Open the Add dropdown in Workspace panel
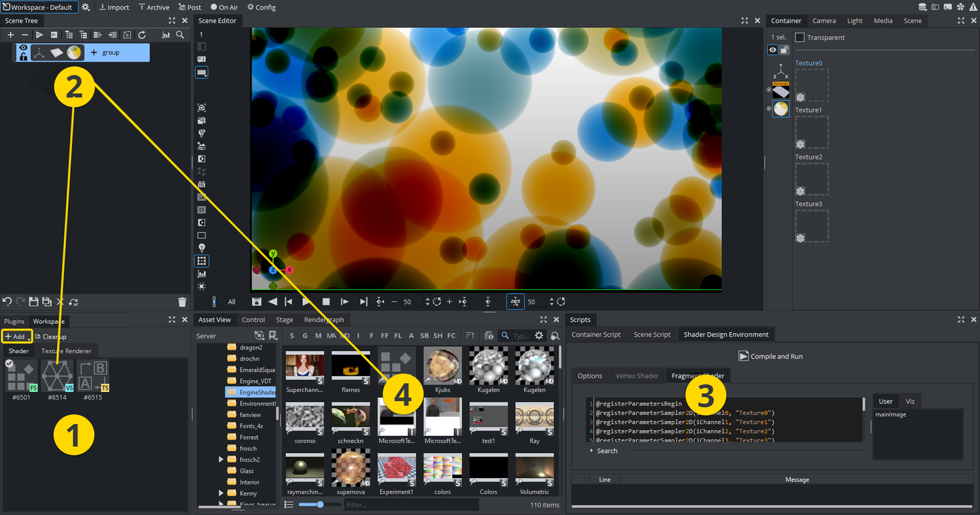980x515 pixels. pyautogui.click(x=16, y=337)
